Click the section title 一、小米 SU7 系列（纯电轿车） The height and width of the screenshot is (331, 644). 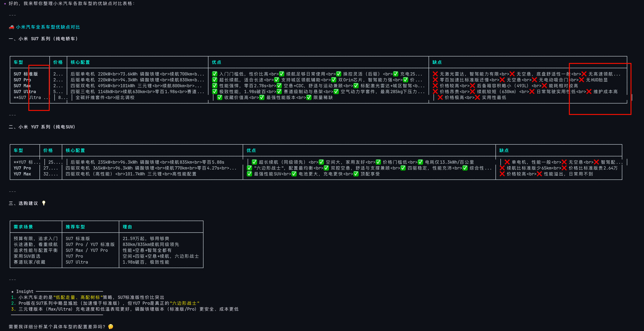coord(43,39)
